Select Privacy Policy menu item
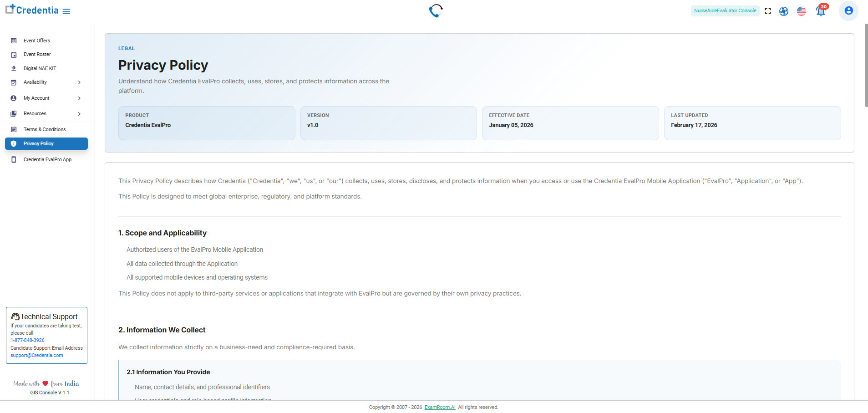Image resolution: width=868 pixels, height=413 pixels. point(46,144)
